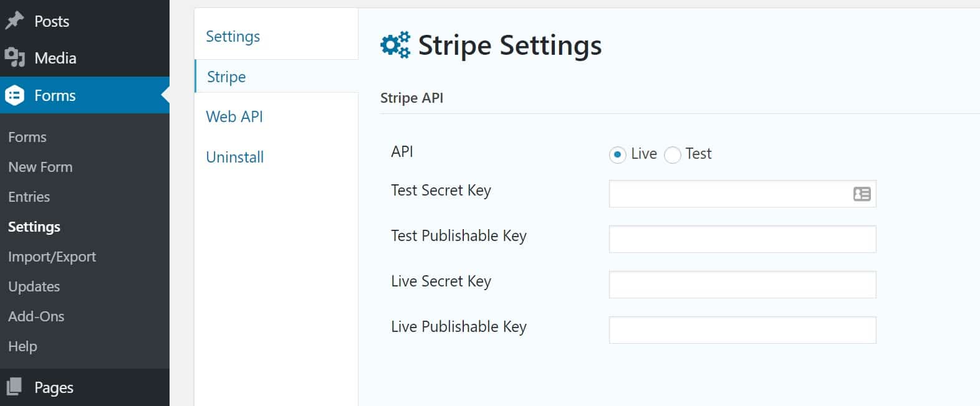Go back to the Settings tab
Screen dimensions: 980x406
coord(233,36)
